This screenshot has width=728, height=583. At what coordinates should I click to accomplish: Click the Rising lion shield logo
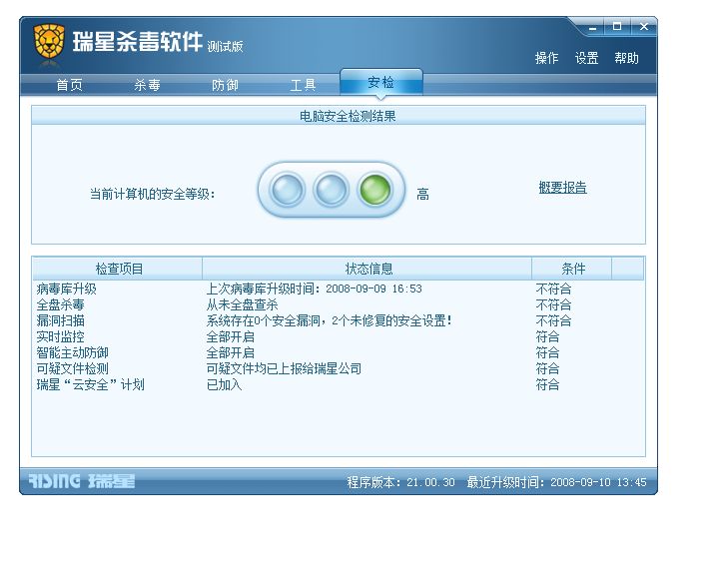coord(49,41)
